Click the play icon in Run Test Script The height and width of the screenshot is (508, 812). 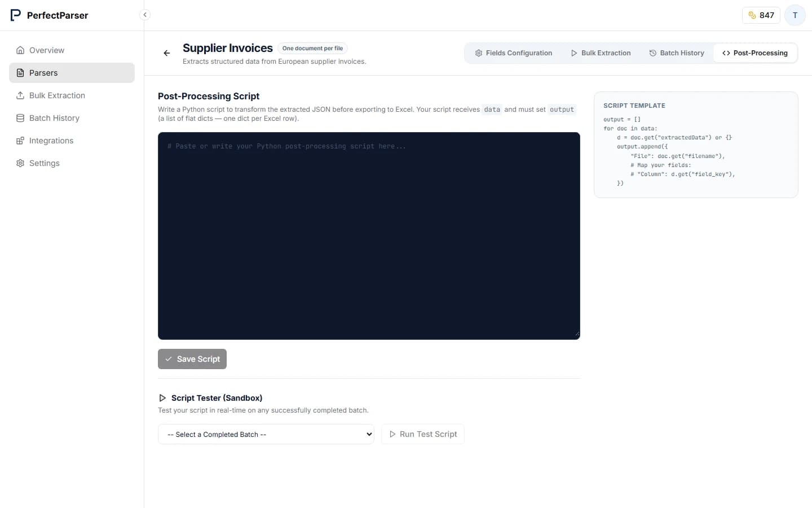tap(392, 434)
